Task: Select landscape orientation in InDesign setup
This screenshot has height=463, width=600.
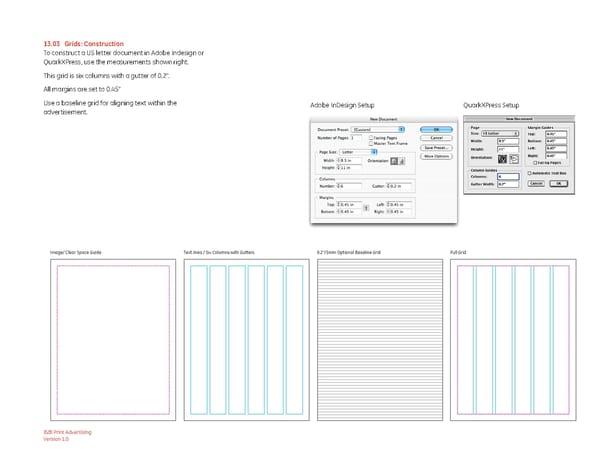Action: pos(402,160)
